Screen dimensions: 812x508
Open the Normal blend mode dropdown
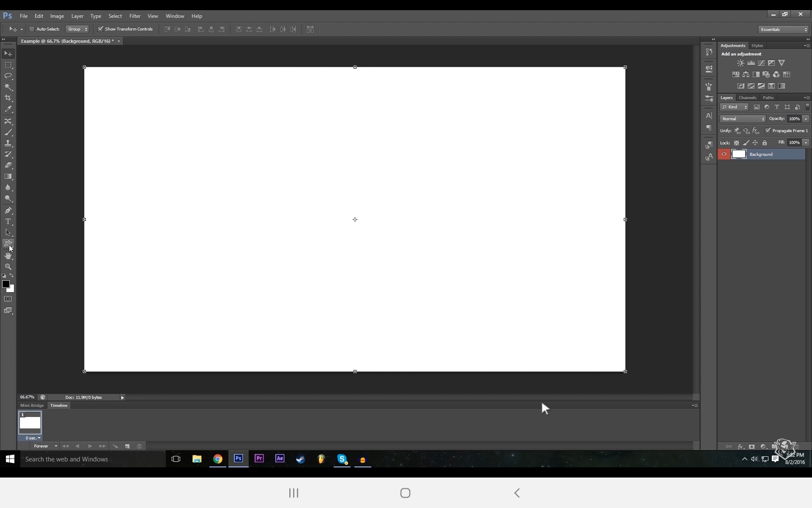[x=743, y=119]
